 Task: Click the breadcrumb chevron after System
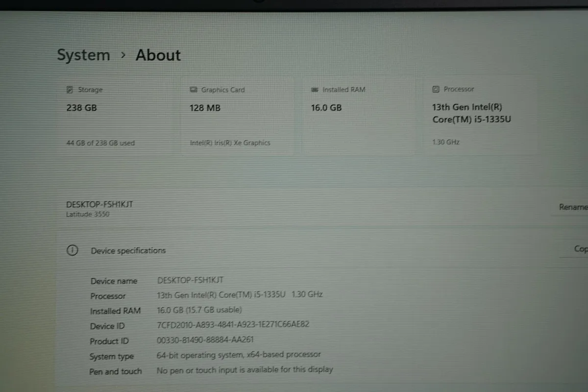tap(123, 55)
